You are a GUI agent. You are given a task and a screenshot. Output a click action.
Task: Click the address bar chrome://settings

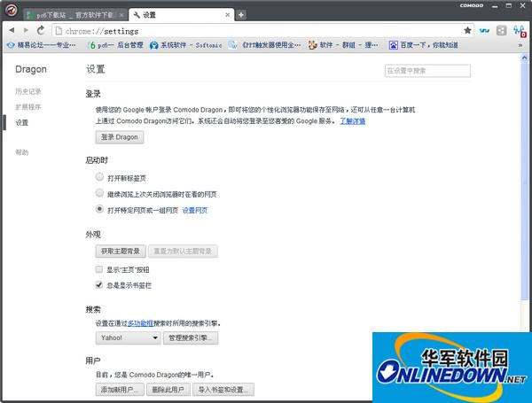coord(257,31)
